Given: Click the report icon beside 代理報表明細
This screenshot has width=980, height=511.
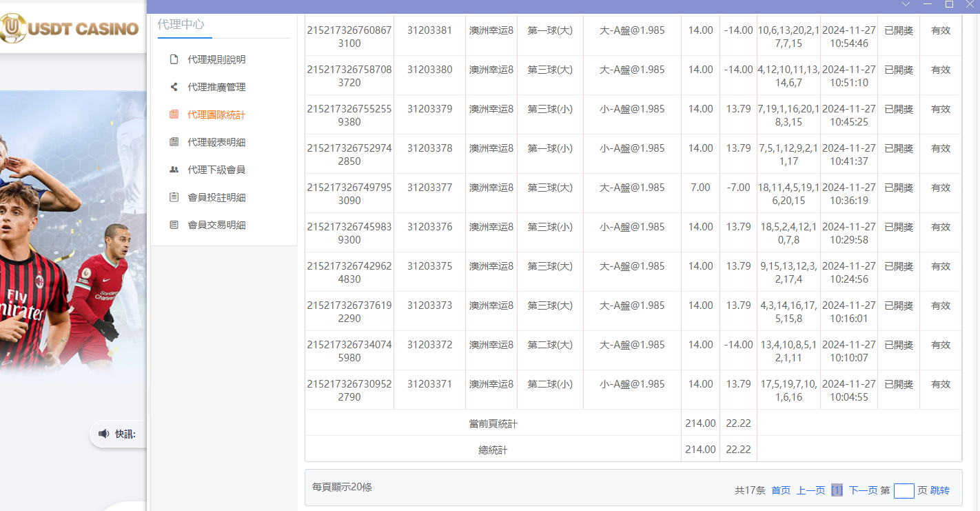Looking at the screenshot, I should pos(174,142).
